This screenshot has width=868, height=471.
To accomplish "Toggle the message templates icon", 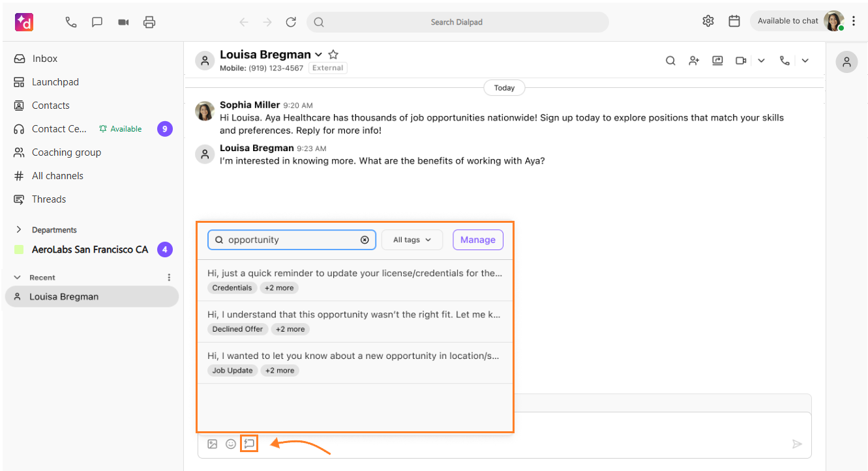I will pos(249,444).
